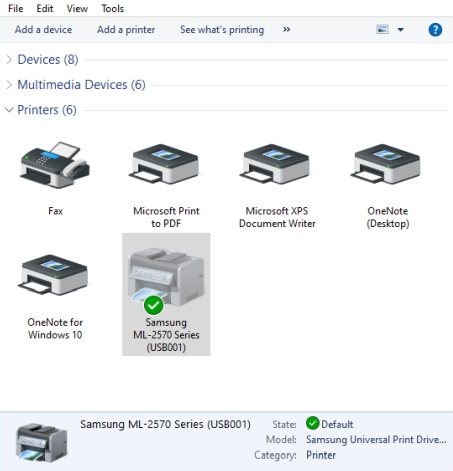453x471 pixels.
Task: Click the Microsoft Print to PDF label
Action: [x=166, y=217]
